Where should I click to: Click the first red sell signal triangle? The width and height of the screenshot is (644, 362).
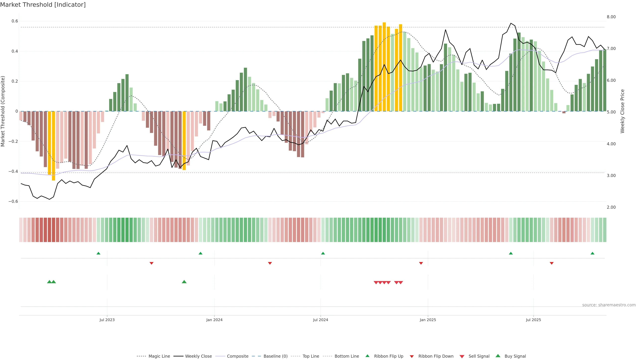tap(376, 283)
